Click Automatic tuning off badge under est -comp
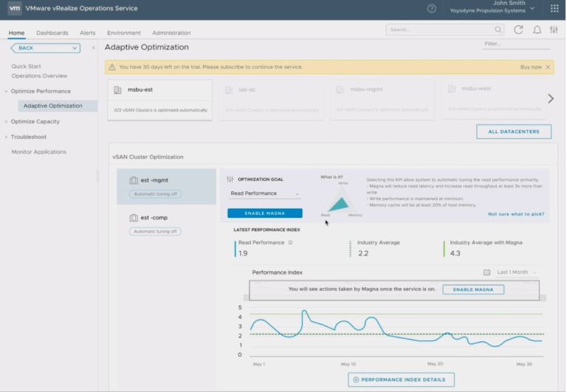 (x=156, y=232)
